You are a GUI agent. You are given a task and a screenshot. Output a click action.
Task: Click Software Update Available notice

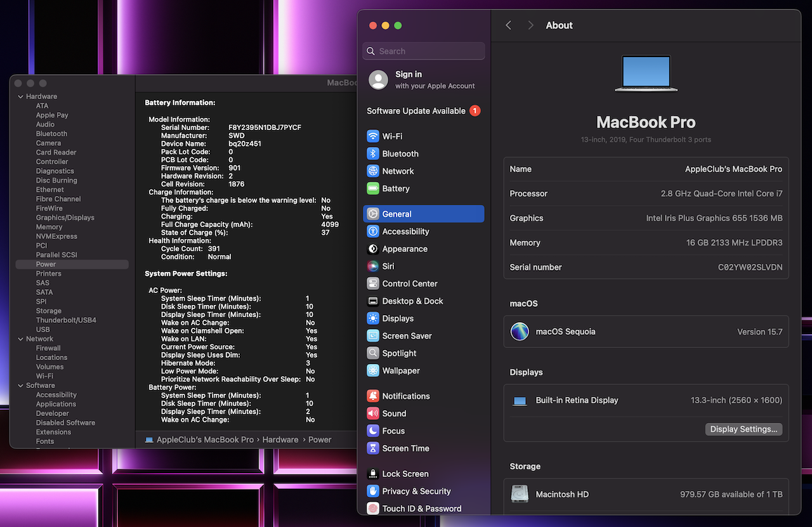[x=424, y=111]
